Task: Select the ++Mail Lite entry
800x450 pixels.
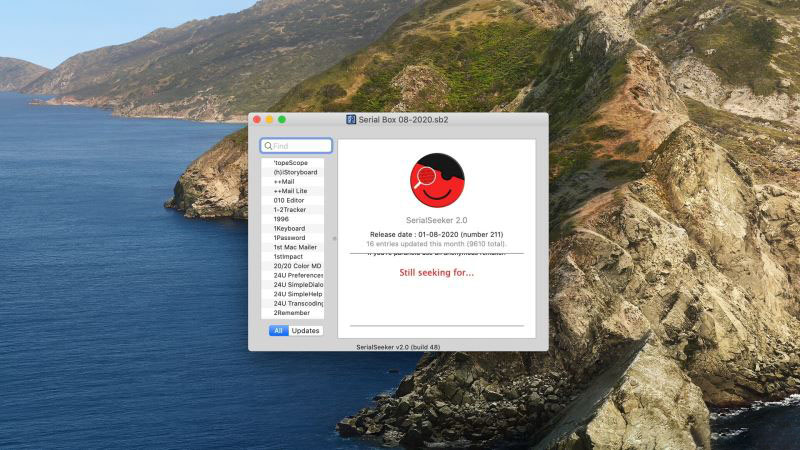Action: (x=292, y=191)
